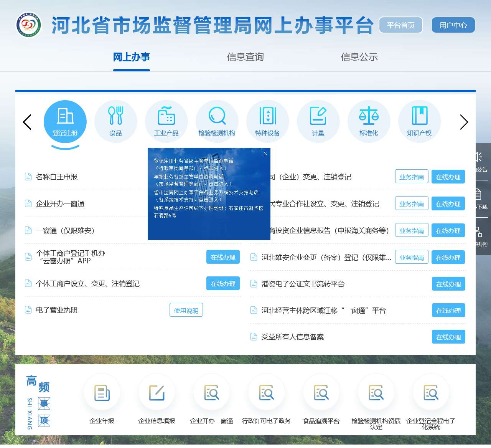Click document icon beside 电子营业执照
491x448 pixels.
coord(28,310)
